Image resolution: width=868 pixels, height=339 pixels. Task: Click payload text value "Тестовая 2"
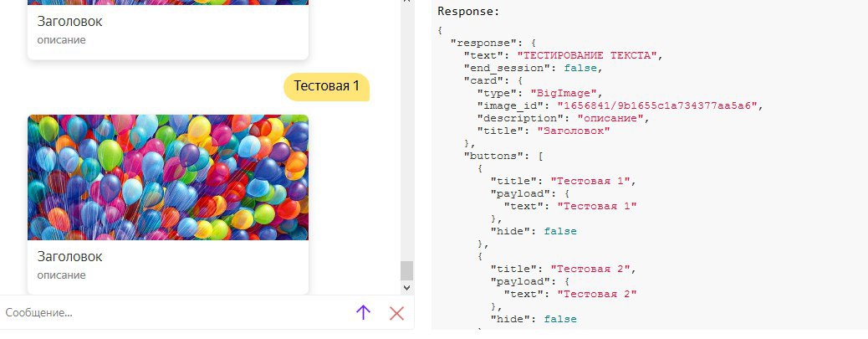[597, 294]
